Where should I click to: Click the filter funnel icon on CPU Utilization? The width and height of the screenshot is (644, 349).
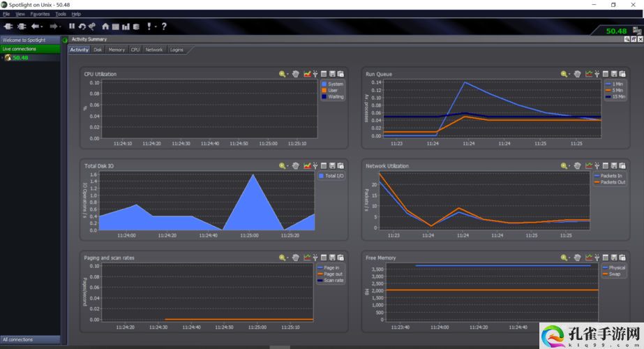315,74
